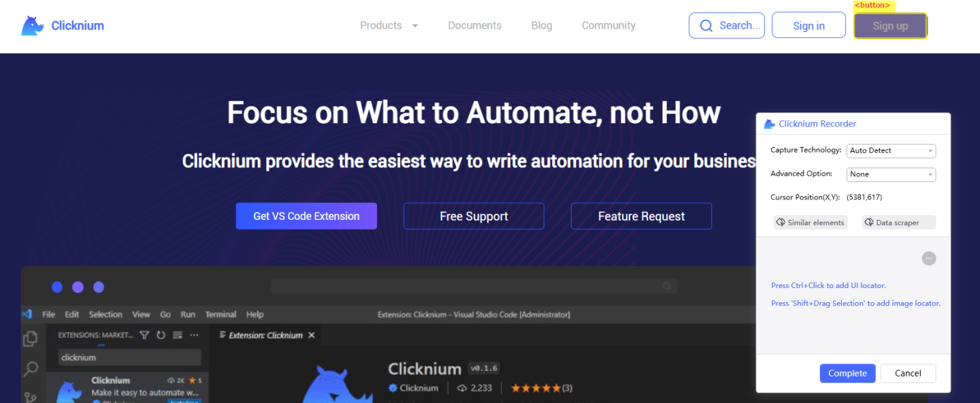This screenshot has width=980, height=403.
Task: Click Clicknium publisher name on extension page
Action: [x=419, y=388]
